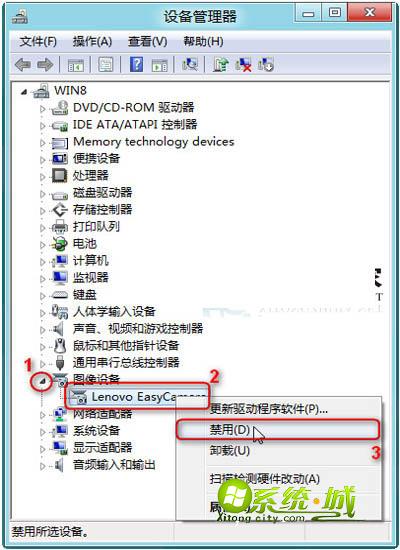
Task: Click the Show/Hide console tree icon
Action: (76, 65)
